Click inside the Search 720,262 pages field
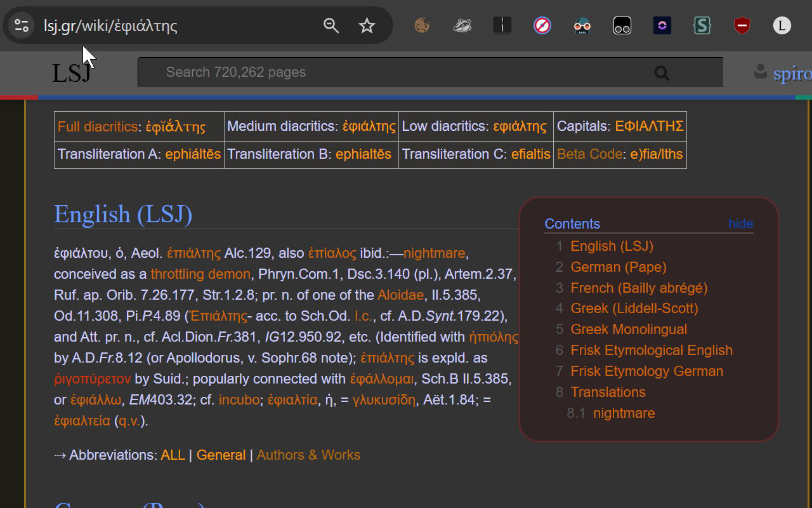 pos(381,72)
